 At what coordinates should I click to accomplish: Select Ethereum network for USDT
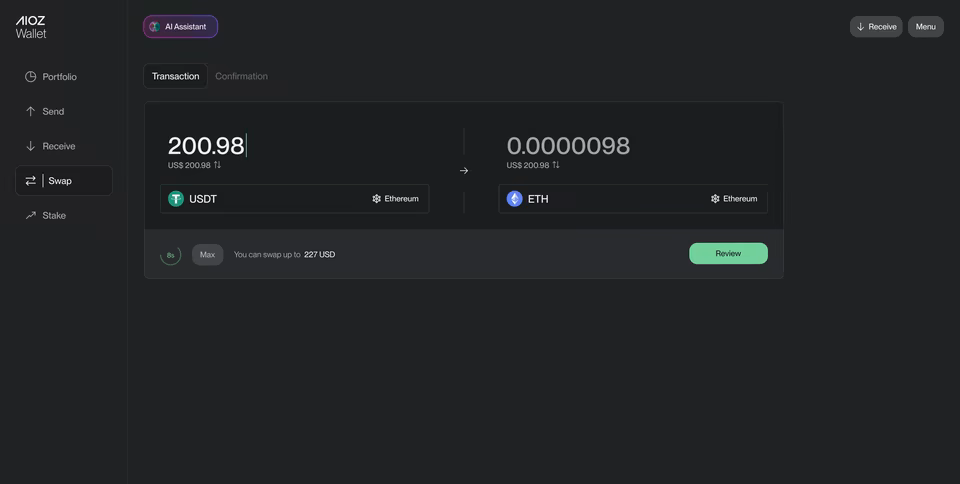(396, 199)
